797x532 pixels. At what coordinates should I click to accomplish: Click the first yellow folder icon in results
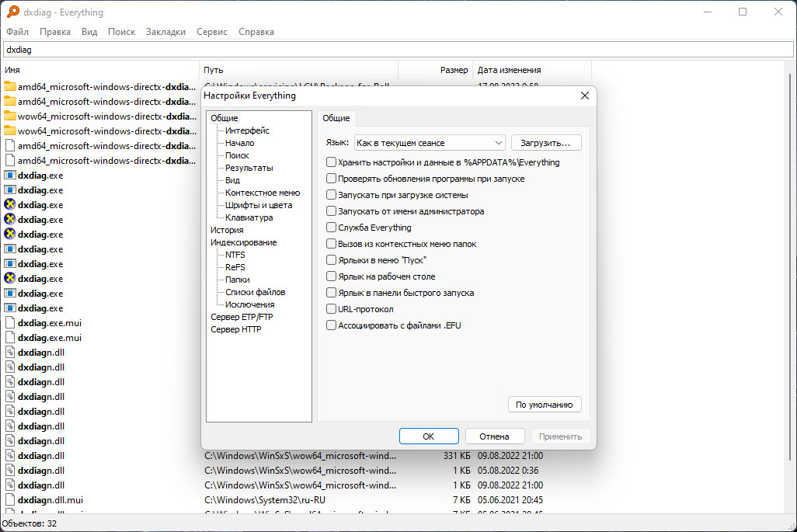[x=10, y=86]
